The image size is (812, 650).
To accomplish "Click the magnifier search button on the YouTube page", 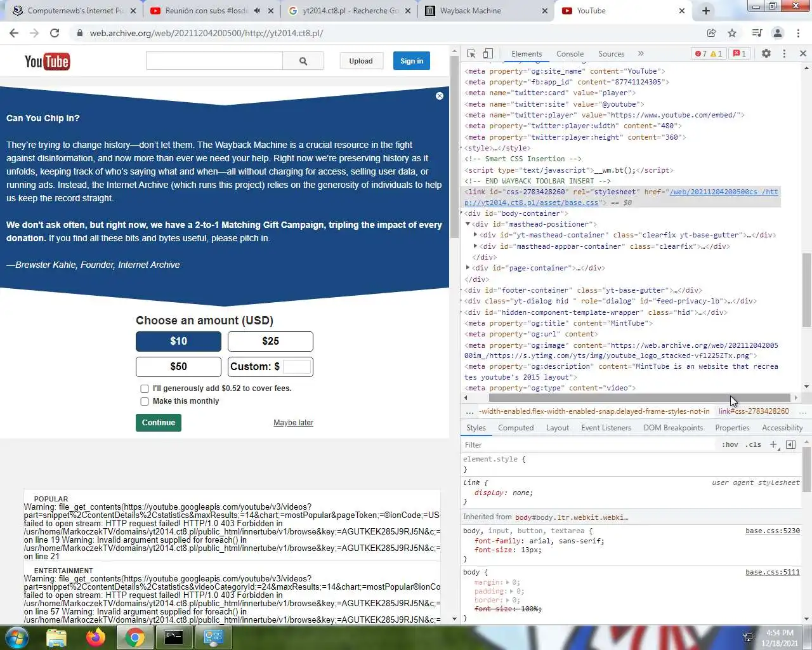I will (303, 61).
